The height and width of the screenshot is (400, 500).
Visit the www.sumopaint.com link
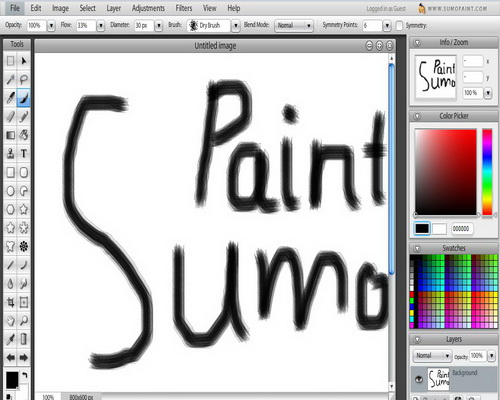pos(457,9)
